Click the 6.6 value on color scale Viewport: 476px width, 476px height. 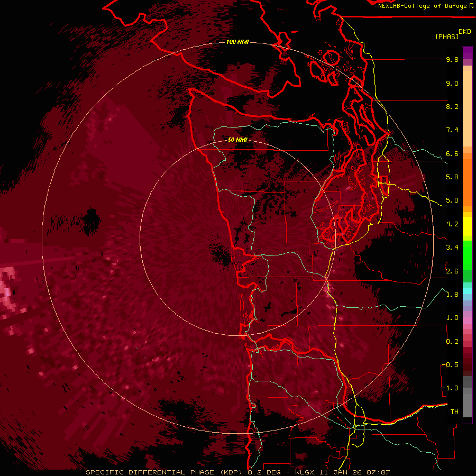click(452, 154)
